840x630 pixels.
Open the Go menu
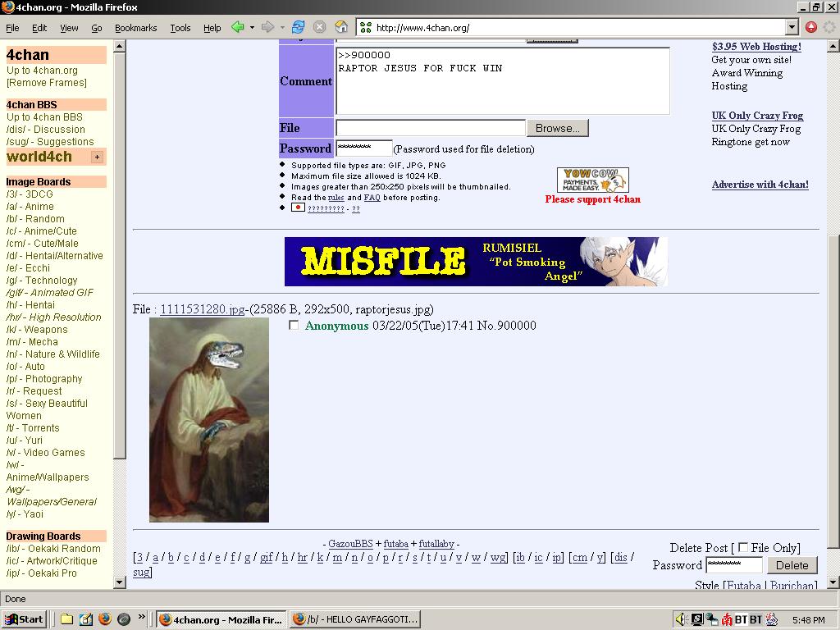pyautogui.click(x=97, y=28)
